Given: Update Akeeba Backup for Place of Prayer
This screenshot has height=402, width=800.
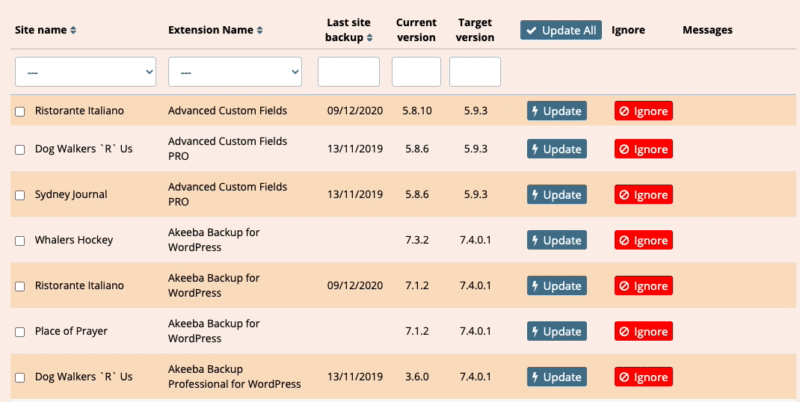Looking at the screenshot, I should tap(557, 331).
